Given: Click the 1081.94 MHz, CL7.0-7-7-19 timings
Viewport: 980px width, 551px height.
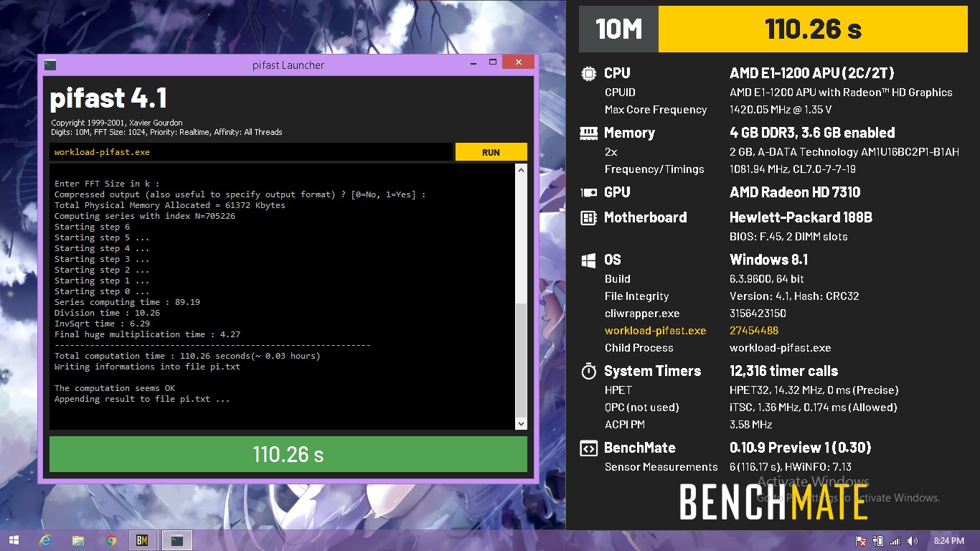Looking at the screenshot, I should [793, 169].
